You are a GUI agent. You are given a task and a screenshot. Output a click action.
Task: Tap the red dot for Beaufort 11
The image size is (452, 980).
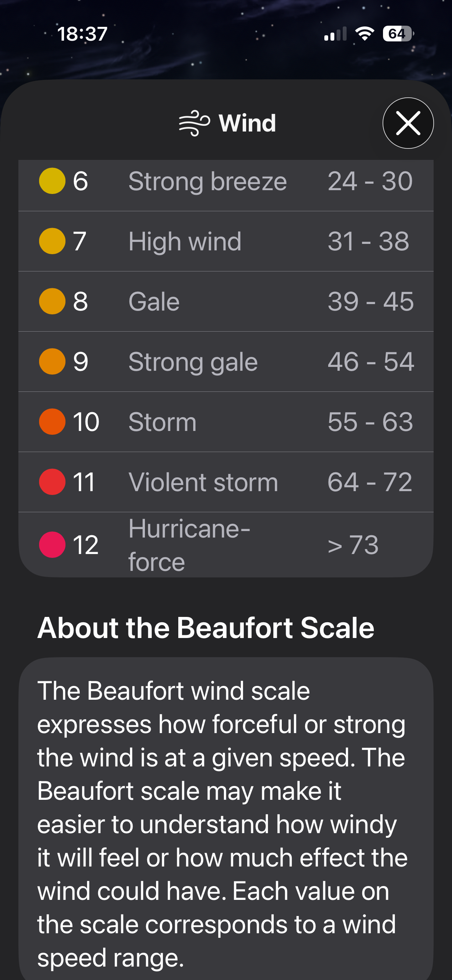tap(52, 482)
